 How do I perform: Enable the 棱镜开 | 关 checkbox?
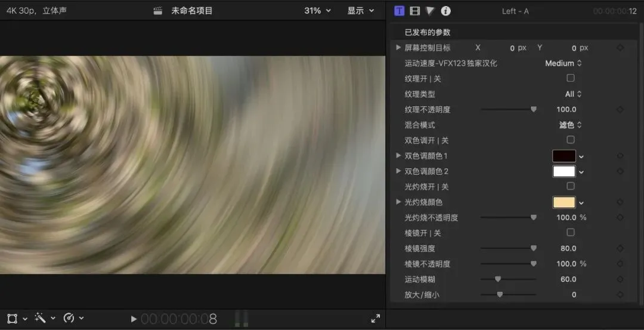click(571, 233)
